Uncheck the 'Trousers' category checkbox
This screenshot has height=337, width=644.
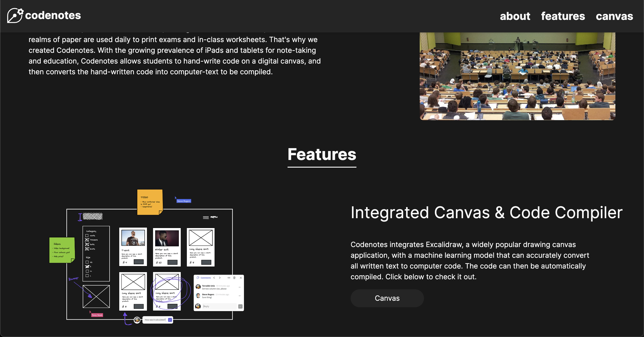[87, 240]
